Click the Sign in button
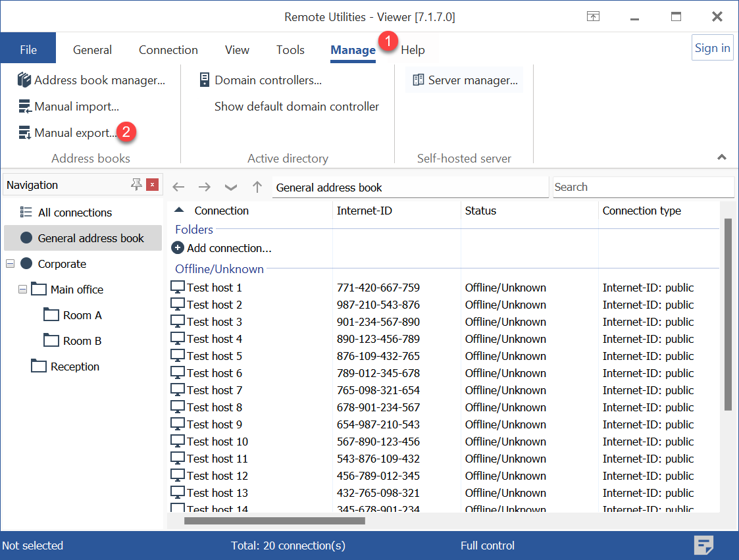The width and height of the screenshot is (739, 560). tap(713, 48)
